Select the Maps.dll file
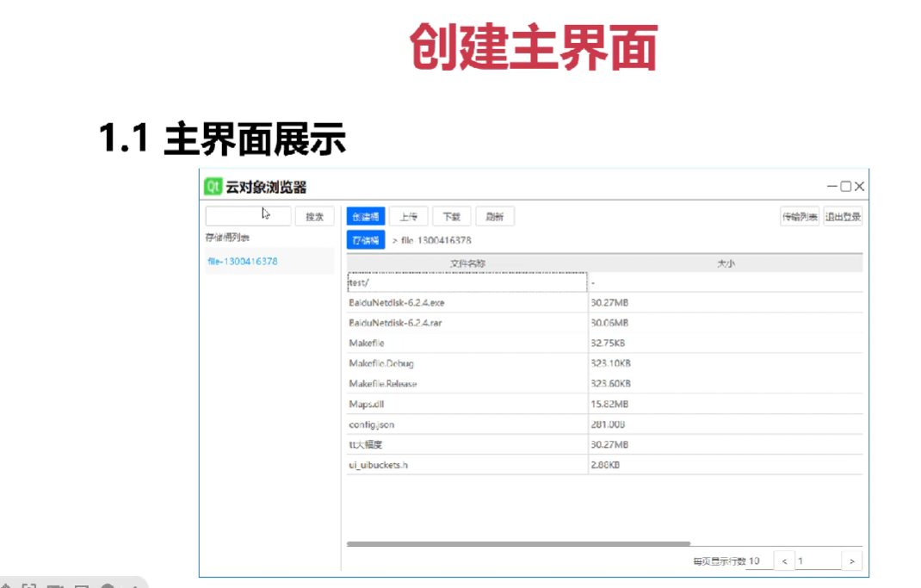This screenshot has height=588, width=921. pyautogui.click(x=467, y=404)
